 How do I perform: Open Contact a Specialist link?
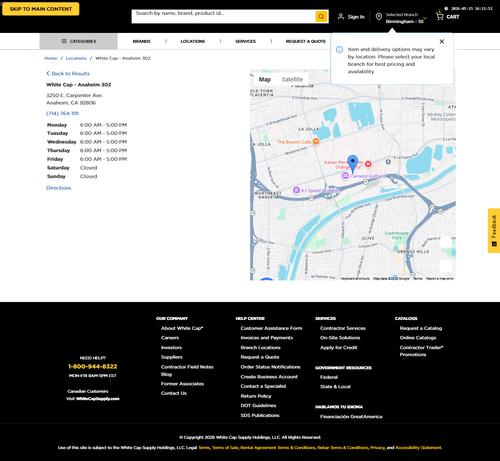pos(263,386)
